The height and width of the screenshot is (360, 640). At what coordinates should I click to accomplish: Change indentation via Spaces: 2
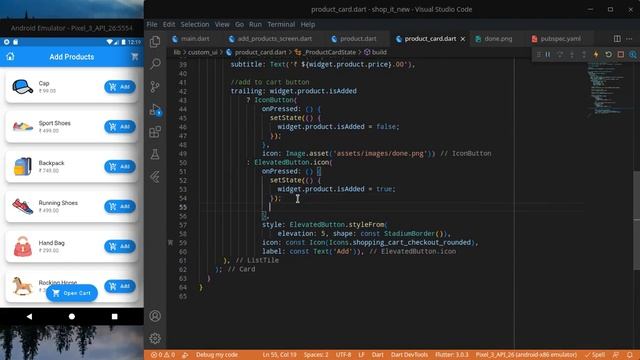click(316, 355)
